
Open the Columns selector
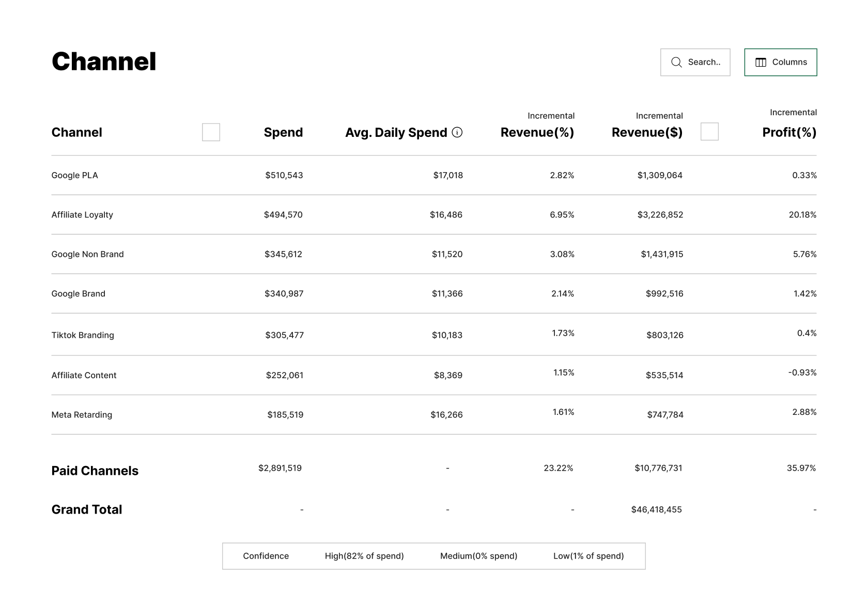[780, 62]
